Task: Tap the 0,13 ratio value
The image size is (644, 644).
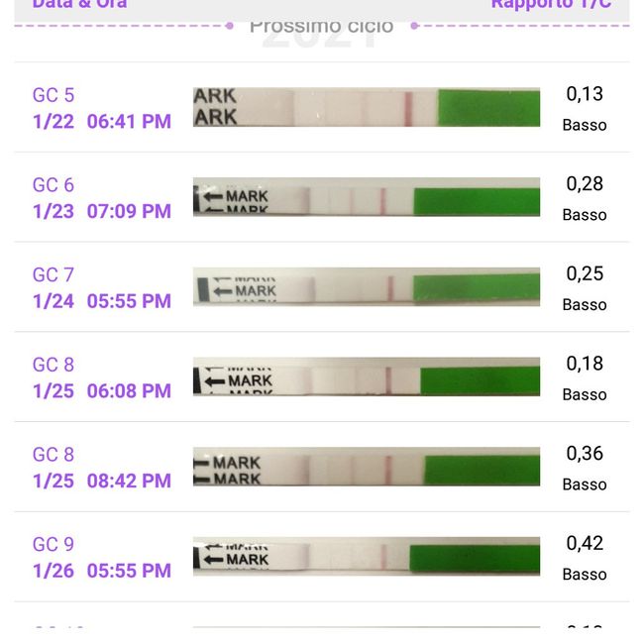Action: pos(585,94)
